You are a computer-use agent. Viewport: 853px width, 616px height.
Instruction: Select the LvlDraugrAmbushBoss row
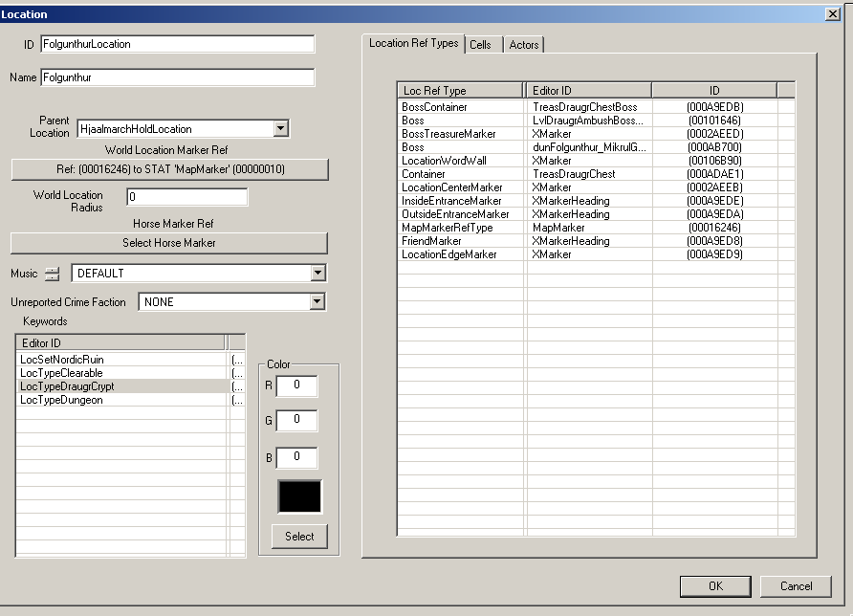pyautogui.click(x=596, y=121)
